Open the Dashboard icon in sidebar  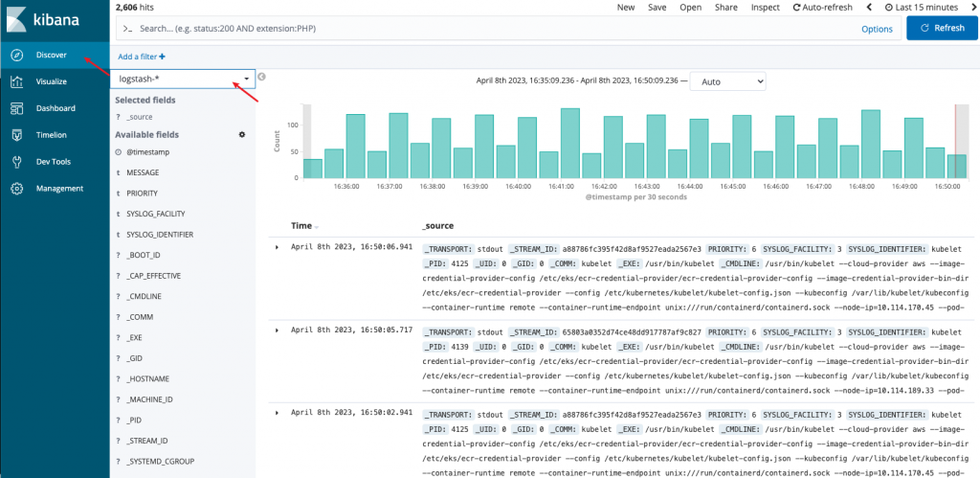click(17, 108)
